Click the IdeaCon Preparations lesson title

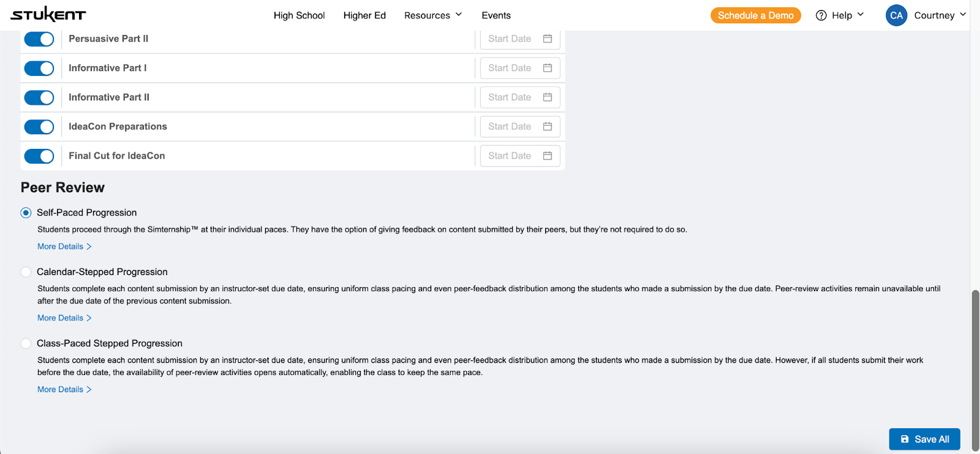tap(118, 126)
